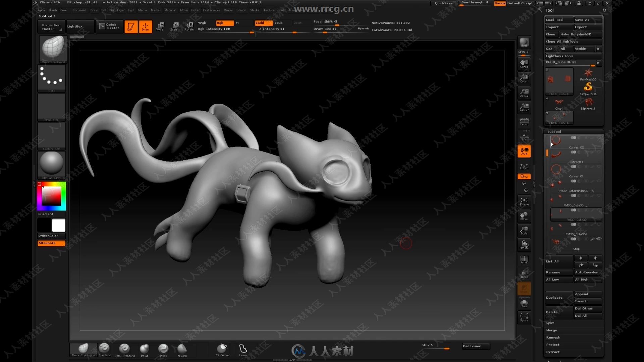Choose the Standard brush at the bottom
Screen dimensions: 644x362
[104, 350]
